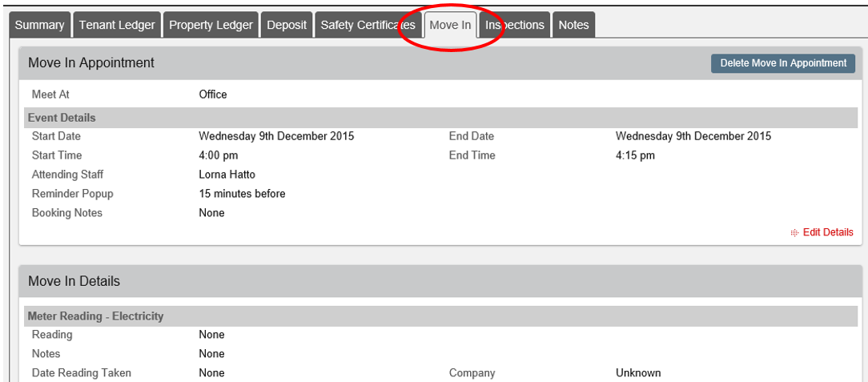
Task: Open the Safety Certificates tab
Action: [368, 25]
